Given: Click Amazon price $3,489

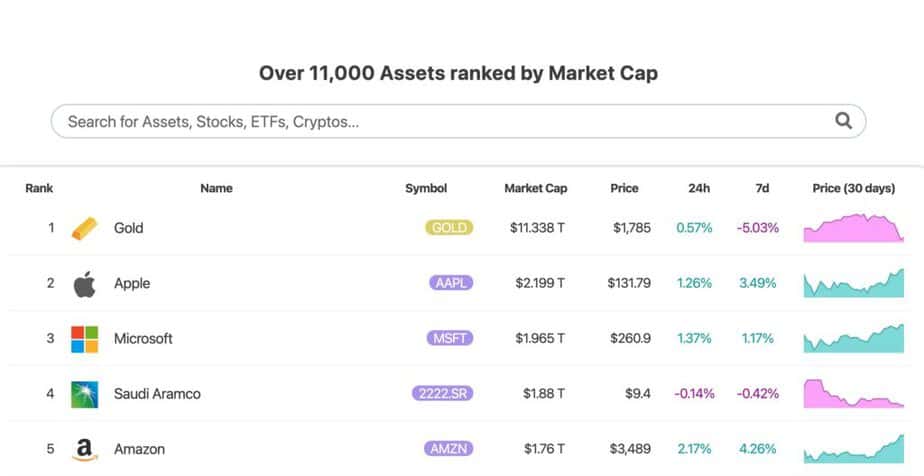Looking at the screenshot, I should coord(630,449).
